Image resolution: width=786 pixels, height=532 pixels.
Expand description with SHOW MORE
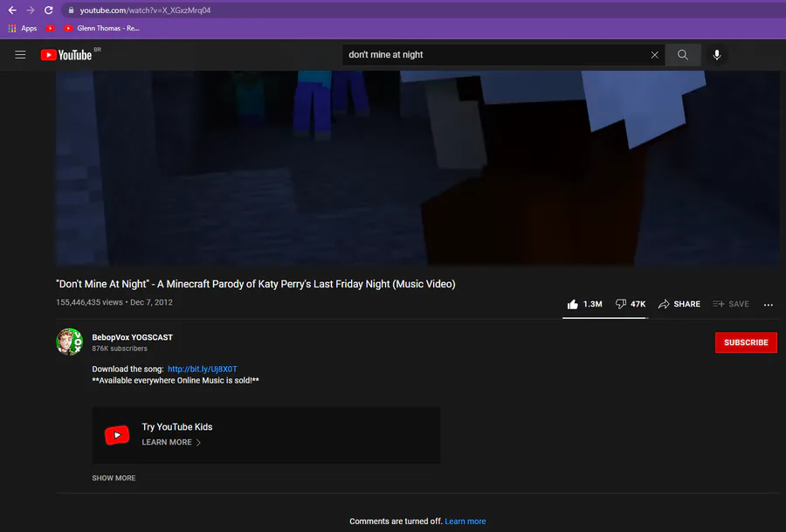tap(114, 478)
